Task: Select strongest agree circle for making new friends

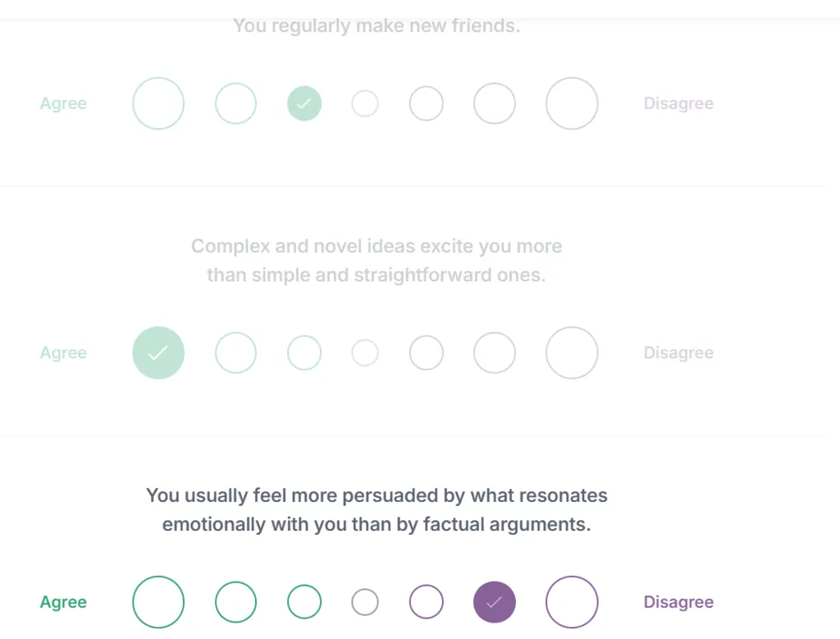Action: tap(158, 103)
